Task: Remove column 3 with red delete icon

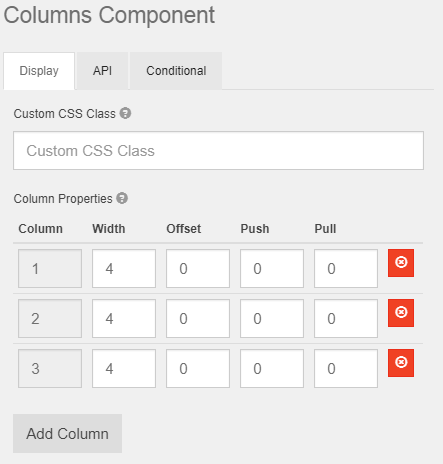Action: [x=401, y=363]
